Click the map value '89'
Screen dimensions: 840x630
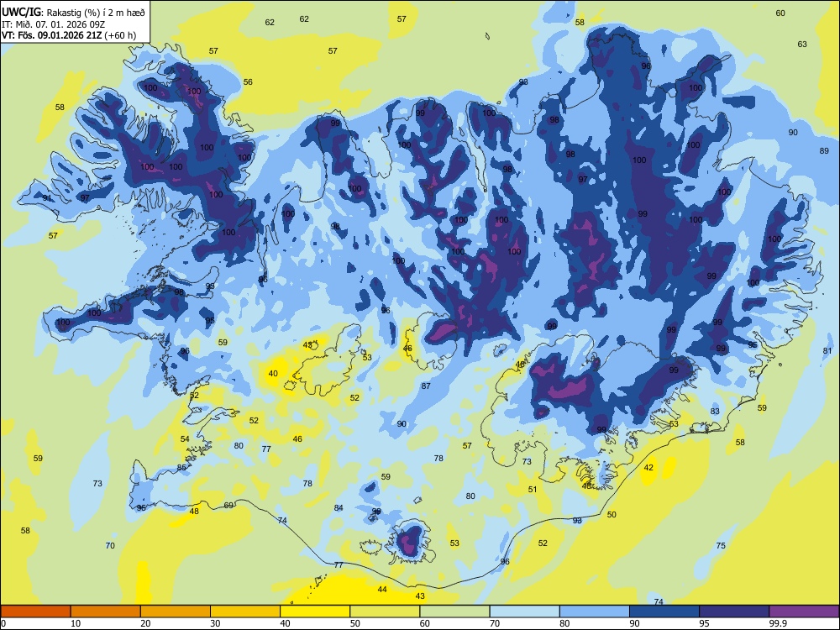[x=824, y=150]
